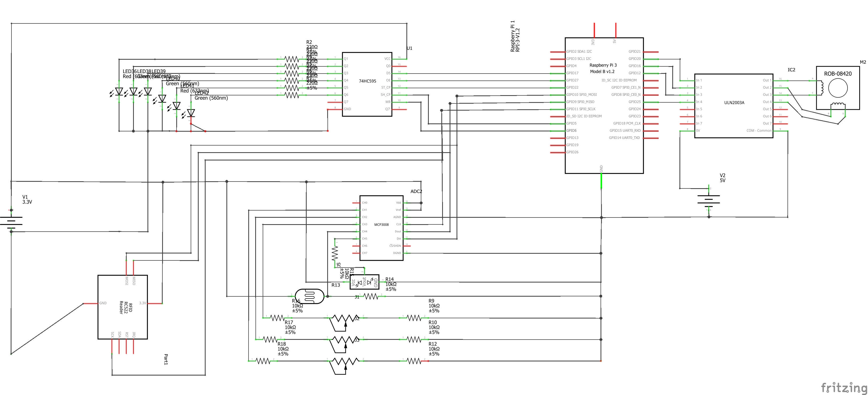Click the ADC2 component label
Image resolution: width=868 pixels, height=395 pixels.
[416, 191]
